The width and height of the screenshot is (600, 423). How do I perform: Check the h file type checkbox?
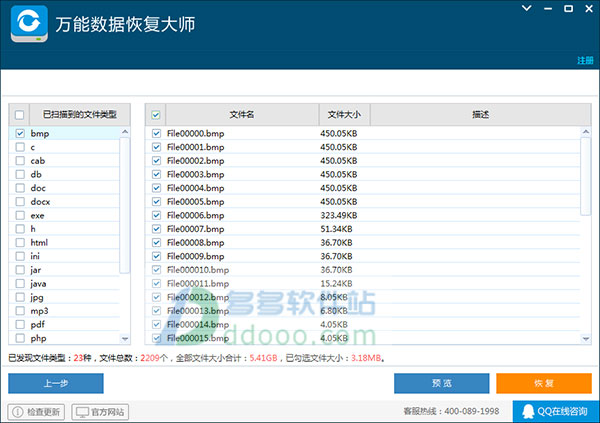point(20,229)
